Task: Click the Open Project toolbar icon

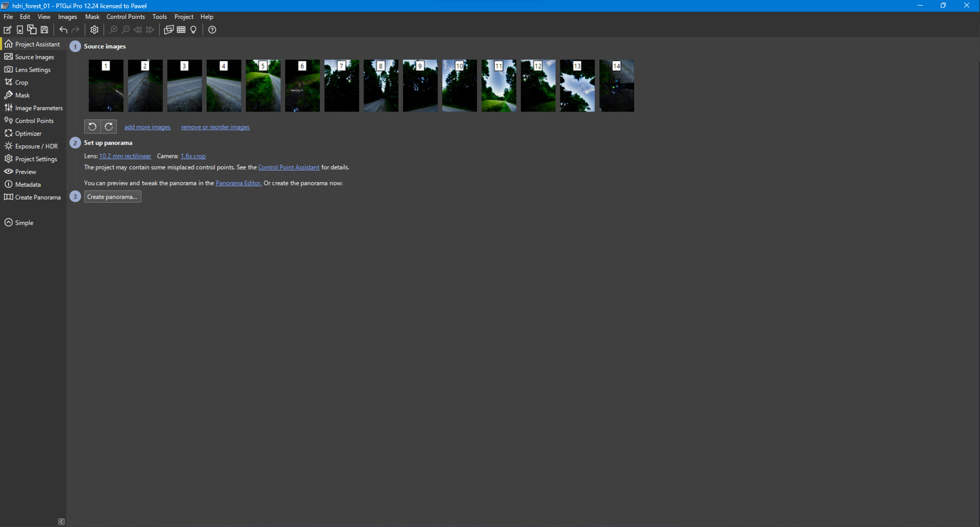Action: (20, 30)
